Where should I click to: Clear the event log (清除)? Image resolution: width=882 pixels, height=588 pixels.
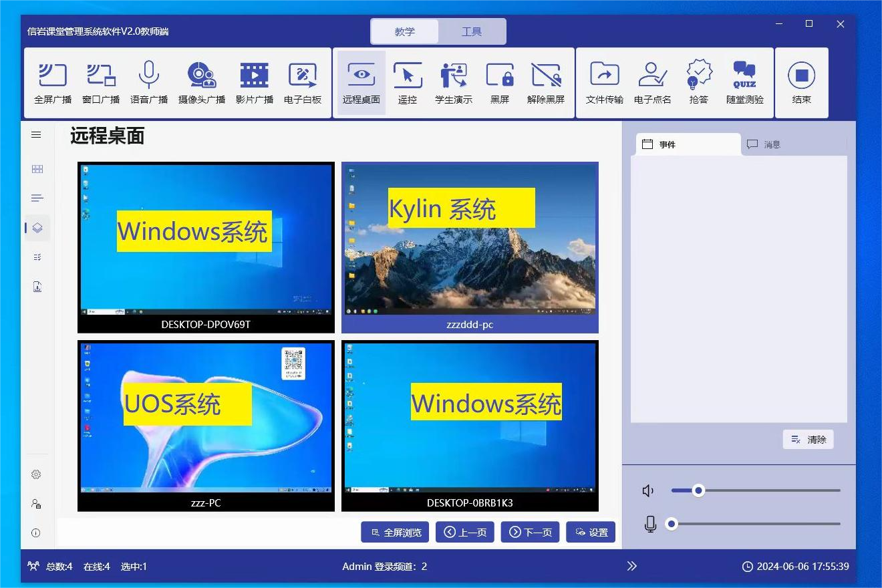808,440
